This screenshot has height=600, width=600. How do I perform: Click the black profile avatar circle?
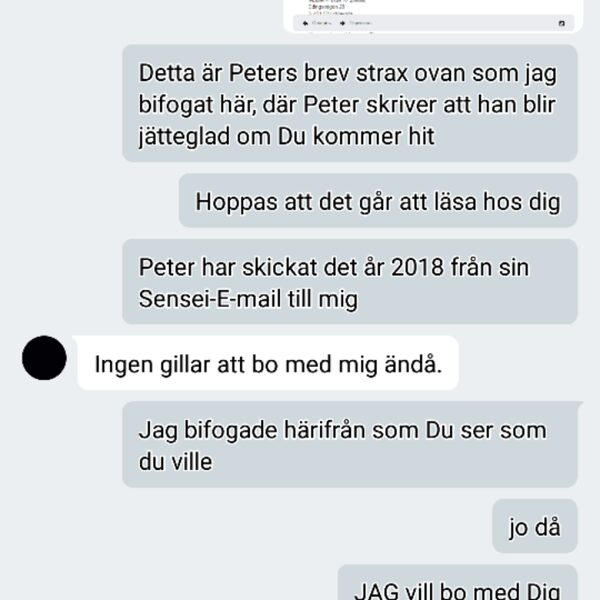click(x=44, y=358)
